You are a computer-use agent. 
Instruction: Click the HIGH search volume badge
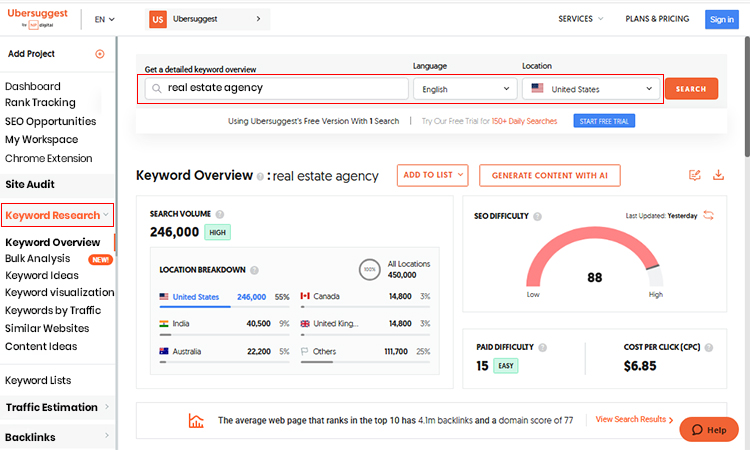(x=218, y=232)
